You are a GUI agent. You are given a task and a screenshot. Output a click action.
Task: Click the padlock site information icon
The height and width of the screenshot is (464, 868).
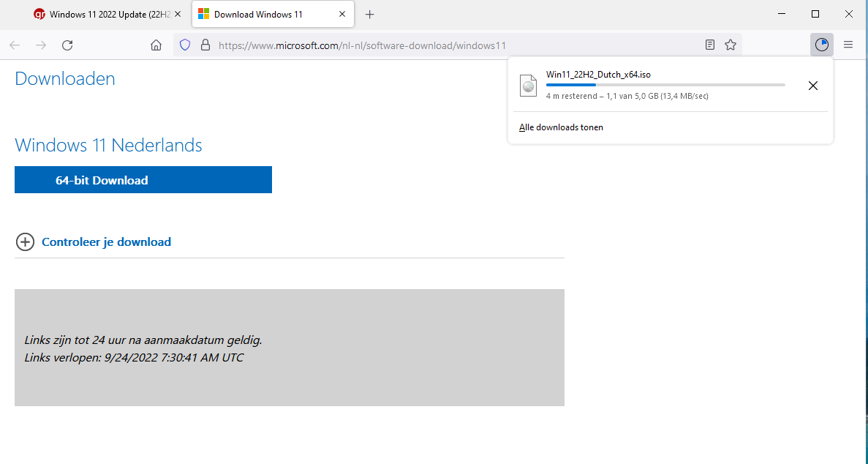pyautogui.click(x=205, y=45)
